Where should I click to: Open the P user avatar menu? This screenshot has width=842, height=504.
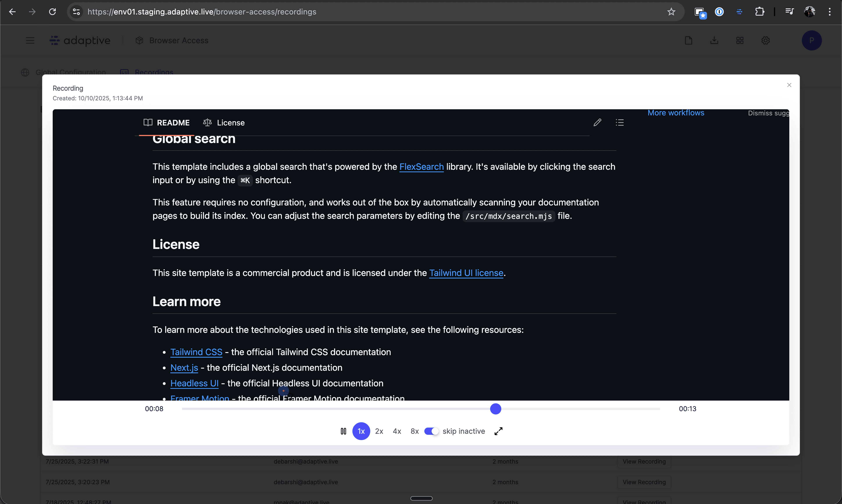point(812,40)
